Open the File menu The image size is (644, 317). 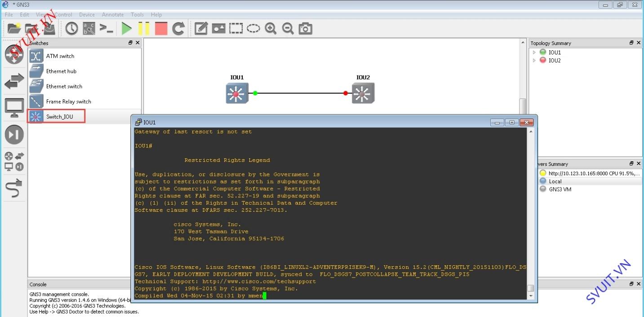pos(9,15)
